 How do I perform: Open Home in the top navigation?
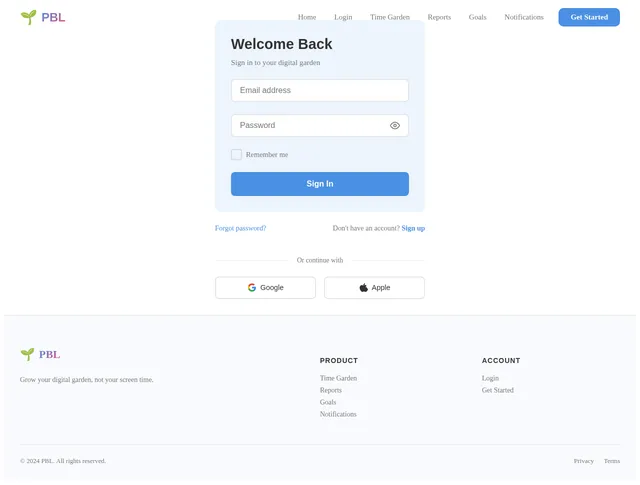[307, 17]
